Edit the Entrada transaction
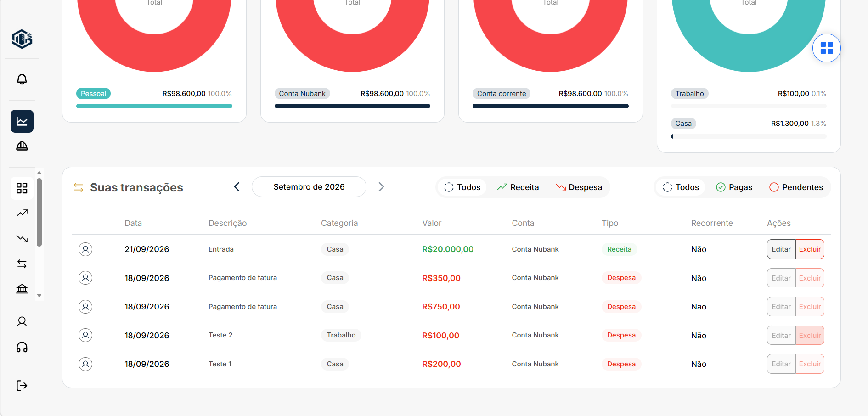868x416 pixels. (781, 249)
